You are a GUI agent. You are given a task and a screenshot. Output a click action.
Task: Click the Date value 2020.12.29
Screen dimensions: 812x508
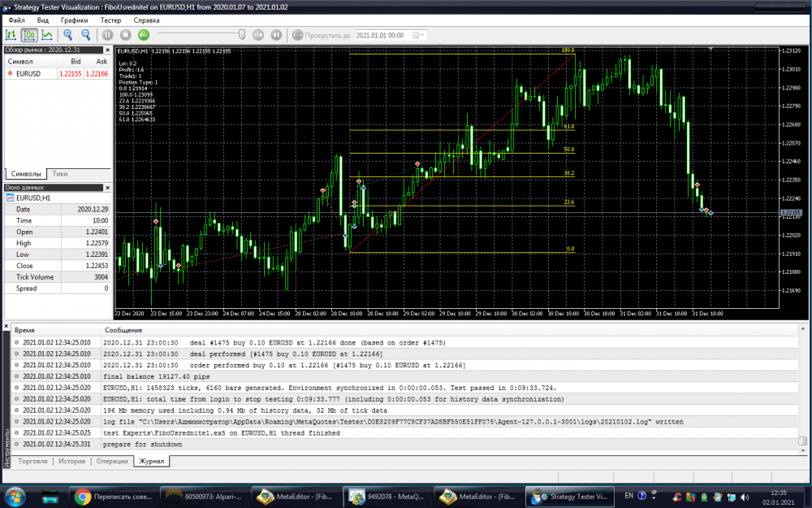(x=86, y=210)
